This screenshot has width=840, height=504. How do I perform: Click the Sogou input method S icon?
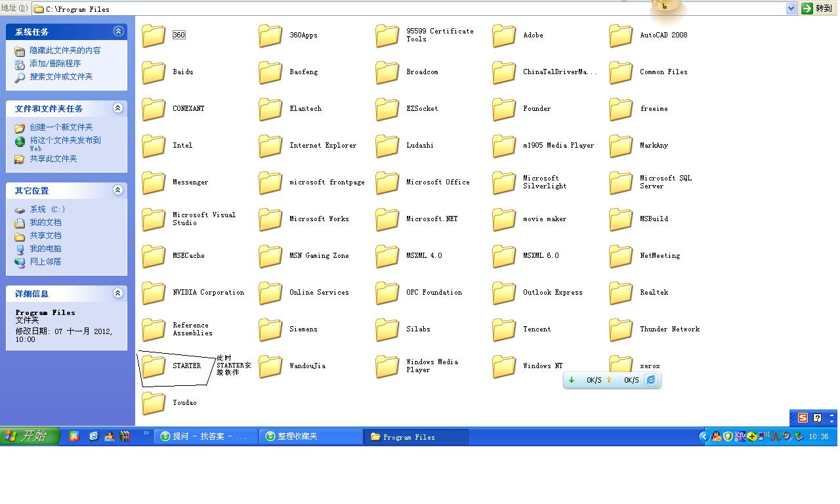pyautogui.click(x=803, y=418)
